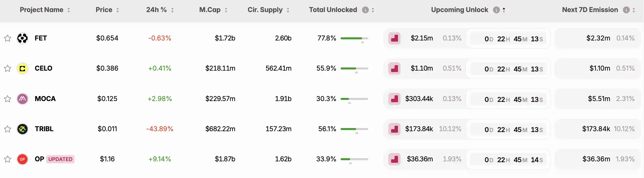Click Project Name column header
The image size is (644, 178).
pyautogui.click(x=42, y=10)
